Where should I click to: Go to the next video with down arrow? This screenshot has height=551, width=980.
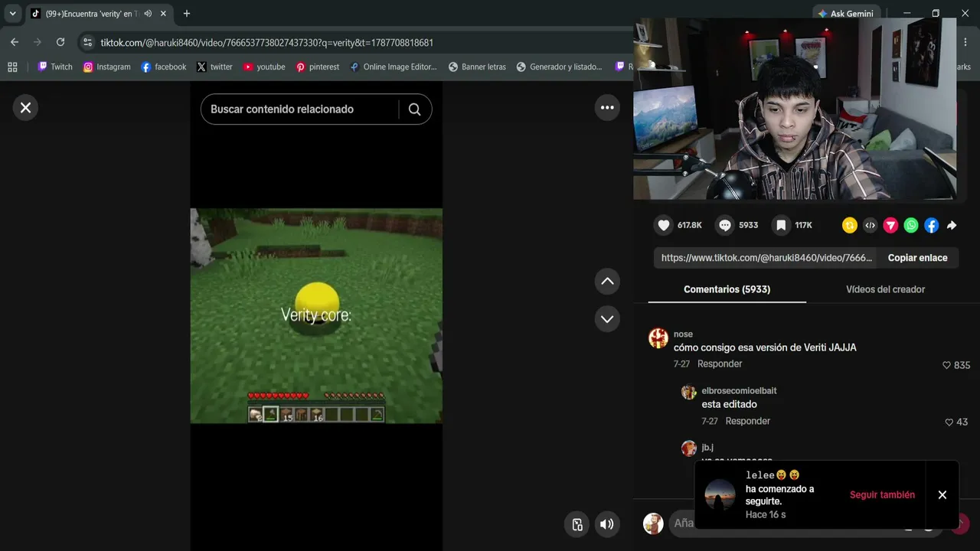coord(607,318)
